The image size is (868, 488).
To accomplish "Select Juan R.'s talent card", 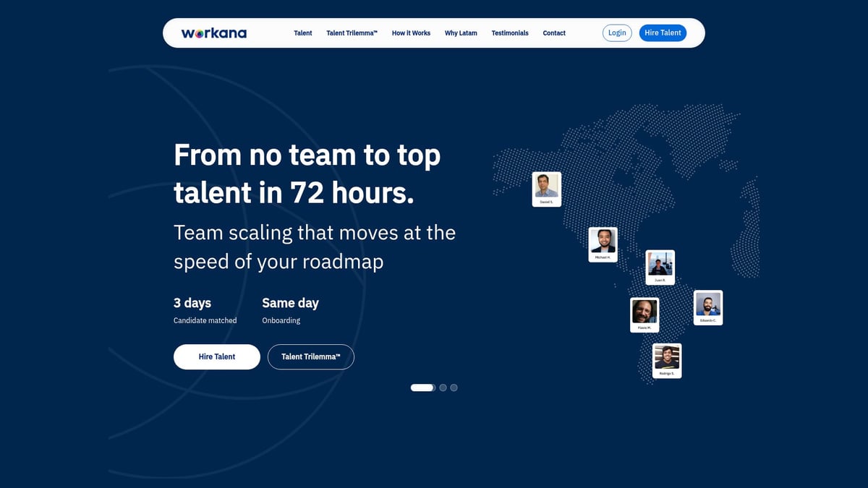I will pyautogui.click(x=660, y=266).
